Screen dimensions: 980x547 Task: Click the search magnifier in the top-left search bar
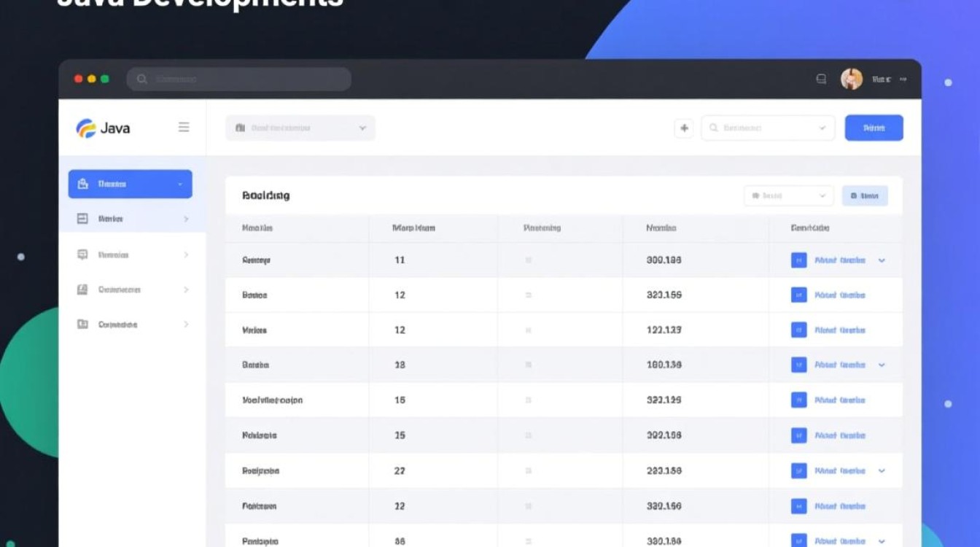point(141,78)
